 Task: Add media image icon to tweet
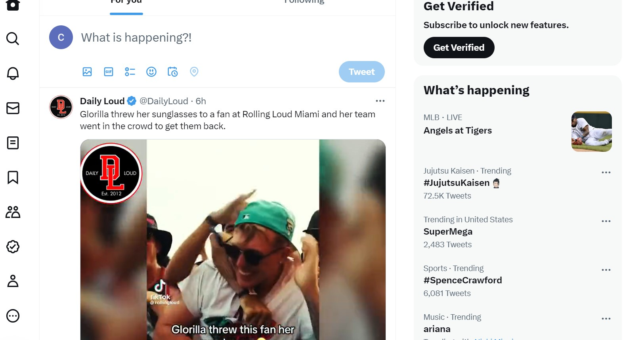click(87, 72)
